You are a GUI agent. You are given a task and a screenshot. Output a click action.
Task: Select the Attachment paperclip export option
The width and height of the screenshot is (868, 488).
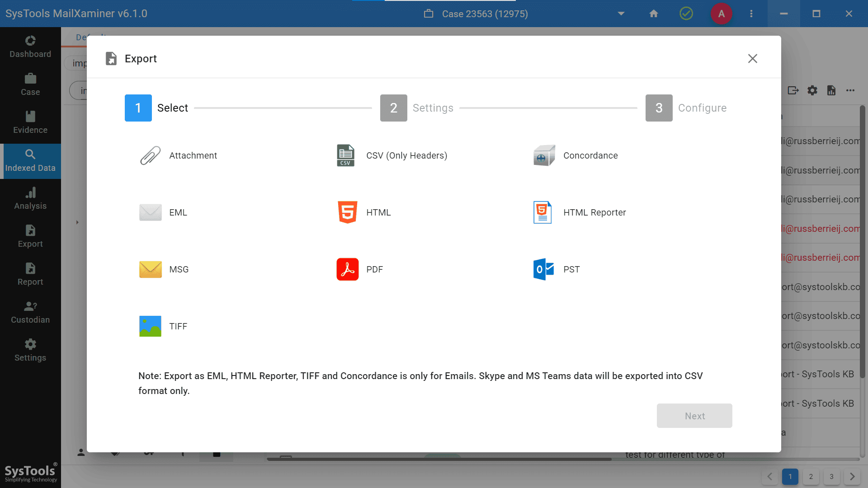pyautogui.click(x=150, y=155)
